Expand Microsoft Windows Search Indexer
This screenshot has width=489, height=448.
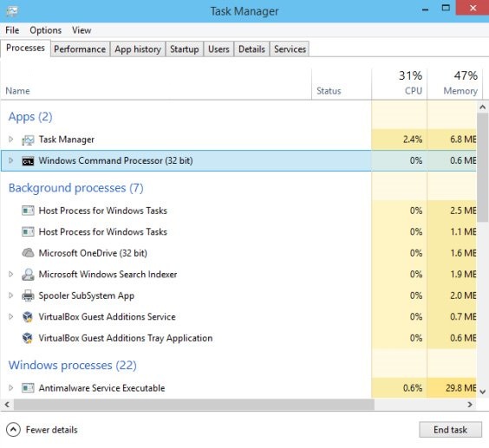(11, 274)
